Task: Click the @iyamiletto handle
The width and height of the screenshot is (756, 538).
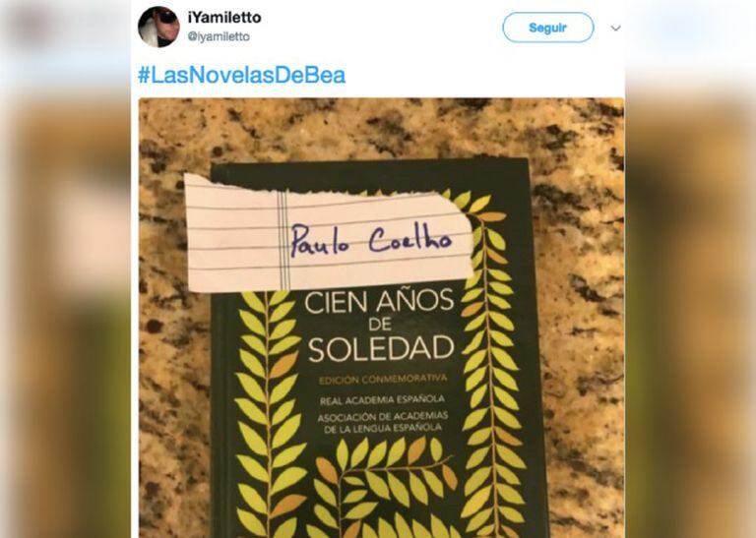Action: 219,36
